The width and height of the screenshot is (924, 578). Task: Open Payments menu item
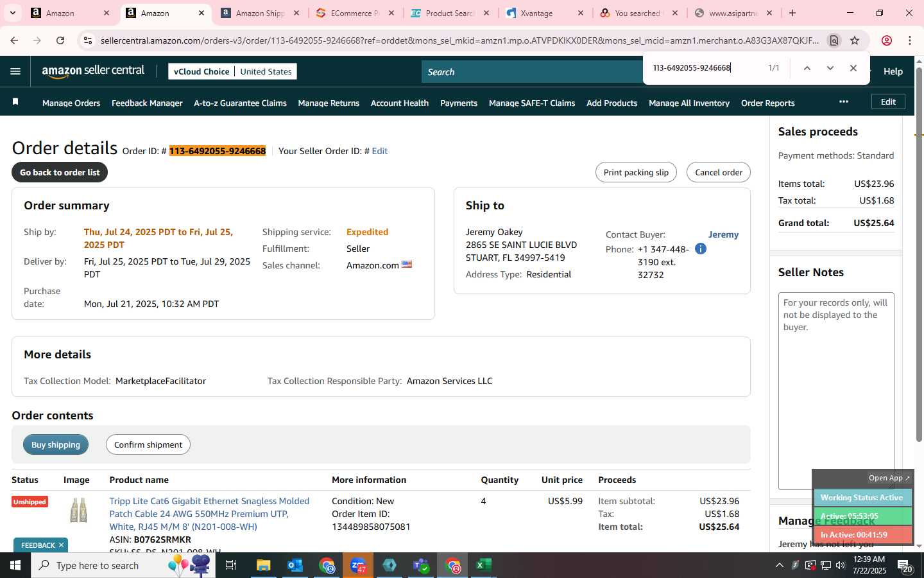(x=459, y=103)
